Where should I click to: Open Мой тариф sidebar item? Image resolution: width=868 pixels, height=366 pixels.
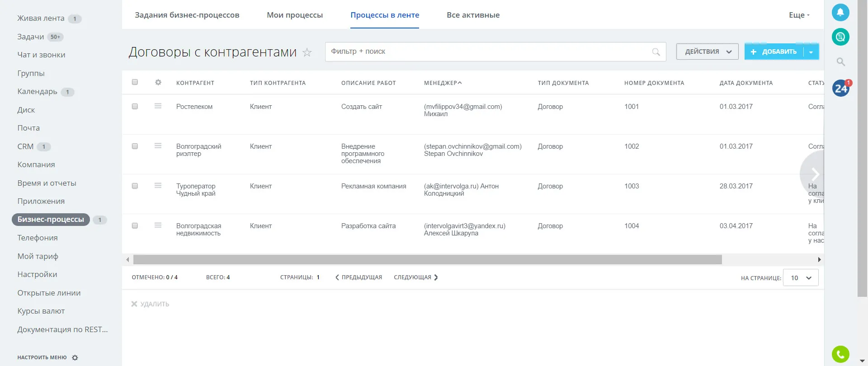[38, 256]
